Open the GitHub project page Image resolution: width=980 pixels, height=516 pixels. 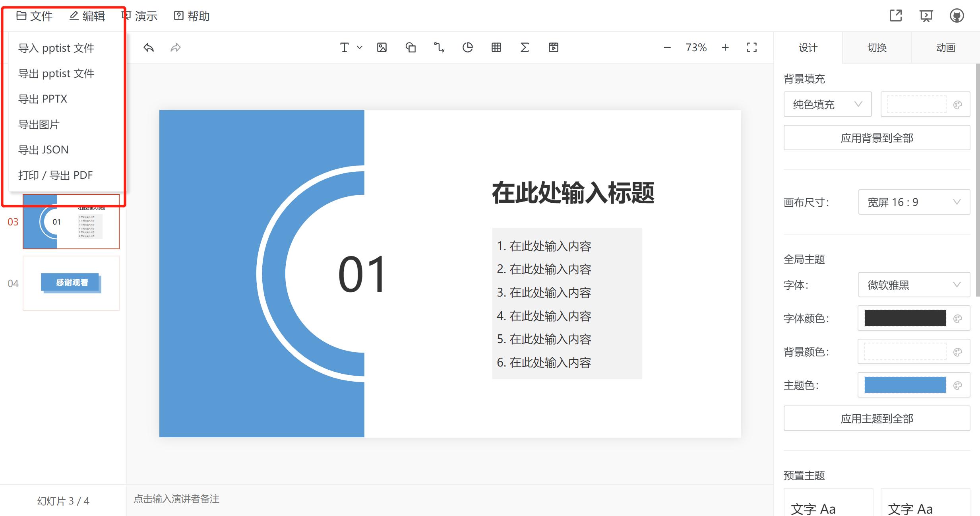tap(957, 16)
